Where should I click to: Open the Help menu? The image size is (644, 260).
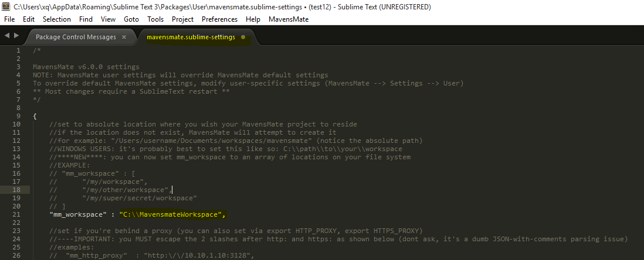[x=253, y=19]
